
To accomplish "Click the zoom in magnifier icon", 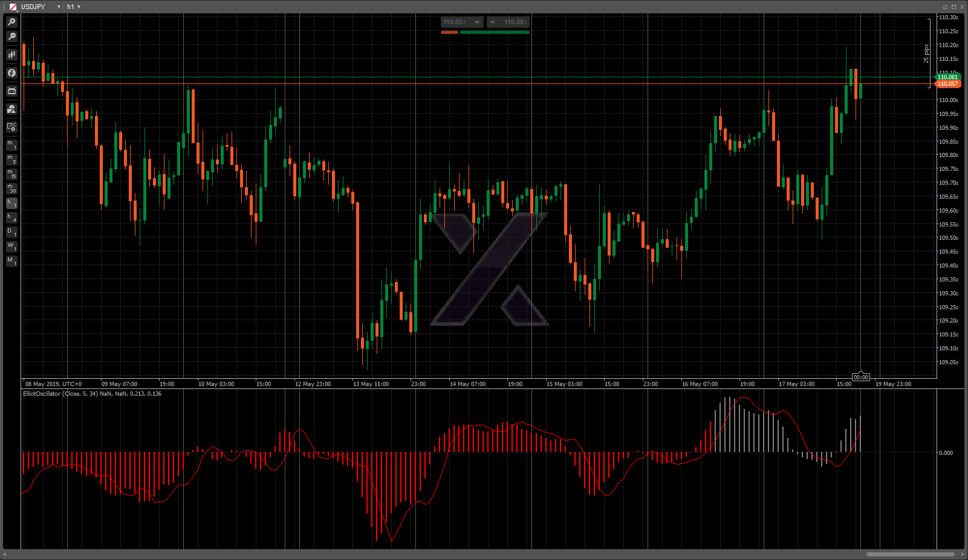I will [11, 22].
